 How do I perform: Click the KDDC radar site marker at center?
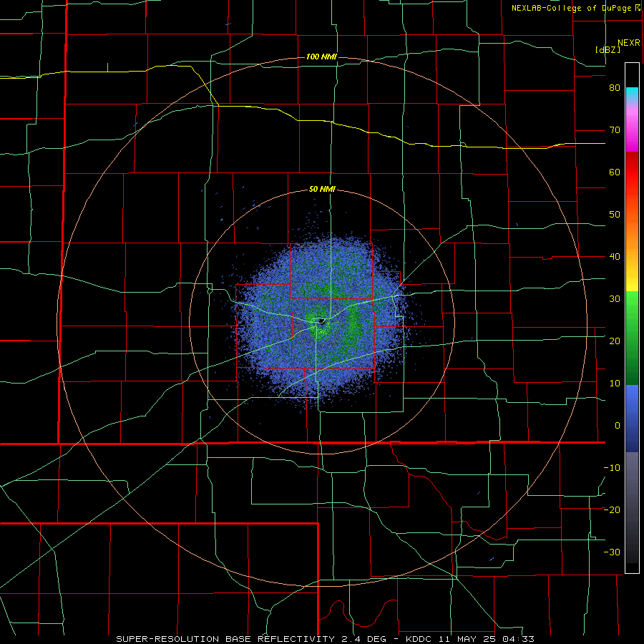pyautogui.click(x=322, y=321)
